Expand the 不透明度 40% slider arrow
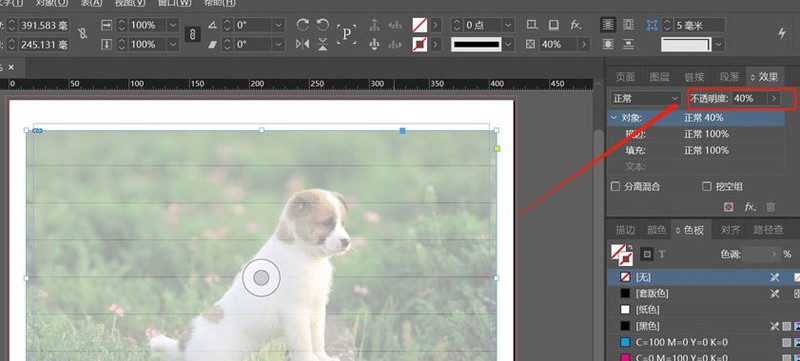 (x=774, y=98)
